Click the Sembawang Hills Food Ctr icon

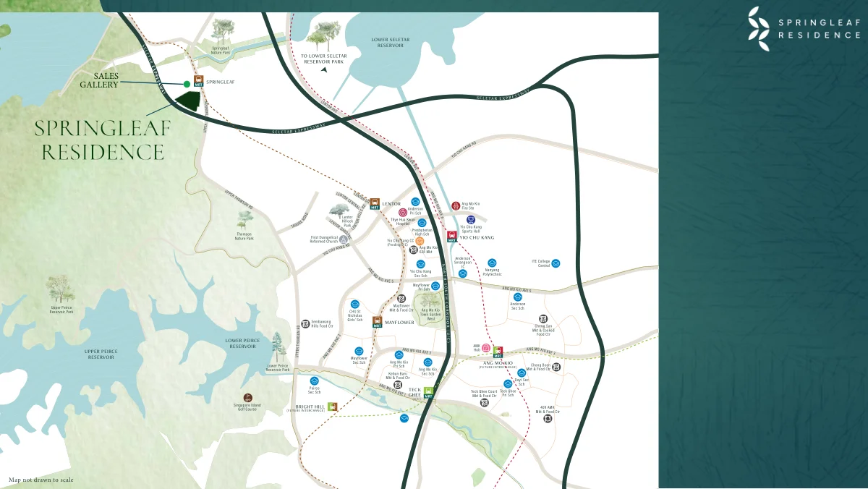tap(305, 324)
